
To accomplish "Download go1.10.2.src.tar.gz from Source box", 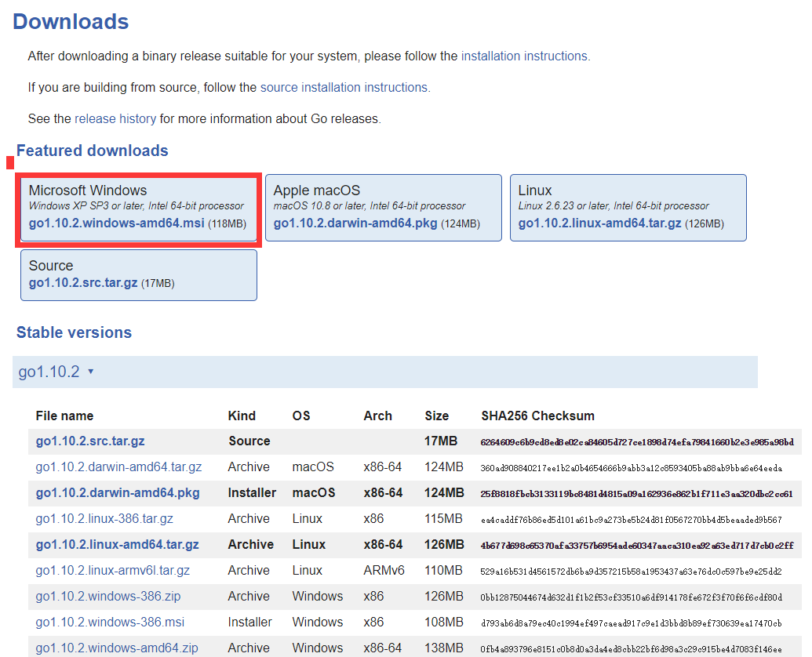I will click(x=83, y=283).
